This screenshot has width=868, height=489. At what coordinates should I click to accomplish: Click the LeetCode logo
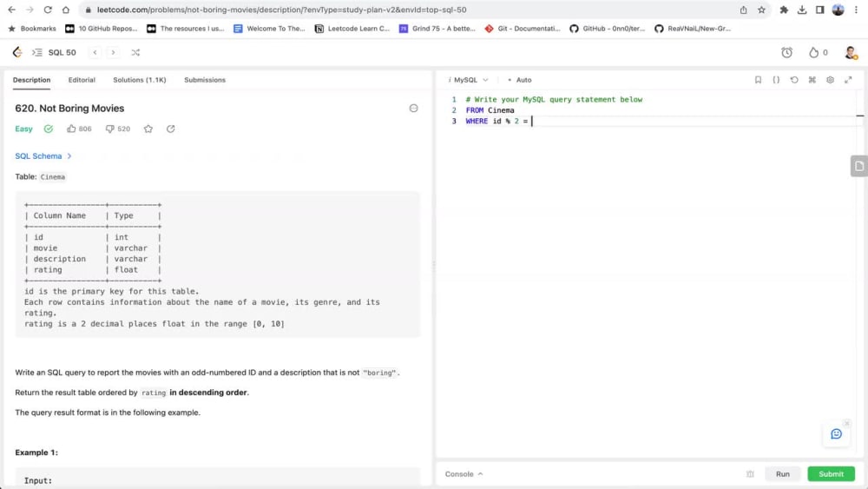click(x=17, y=52)
